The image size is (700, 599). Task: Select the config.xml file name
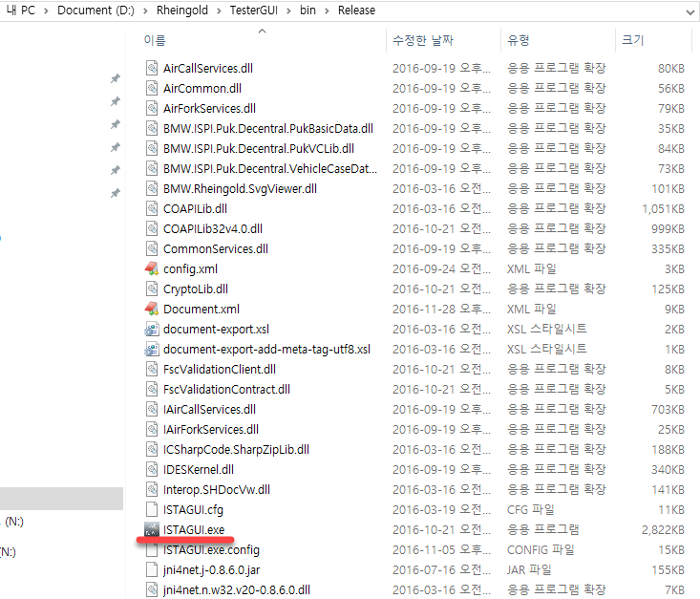click(190, 268)
